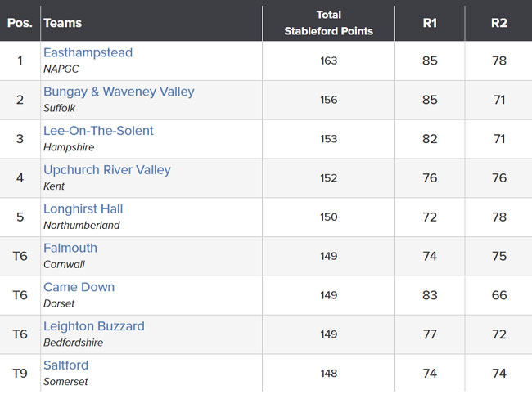This screenshot has width=532, height=399.
Task: Click the Longhirst Hall team link
Action: (83, 209)
